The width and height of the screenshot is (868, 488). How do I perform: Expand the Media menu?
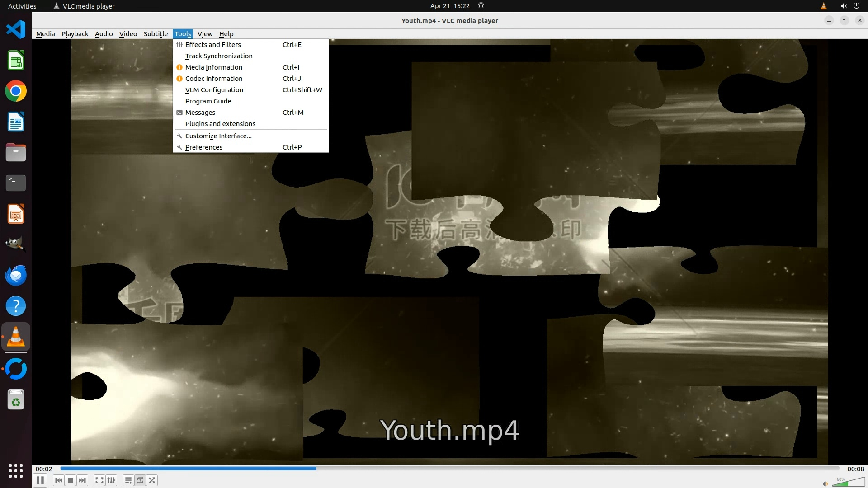pos(45,34)
